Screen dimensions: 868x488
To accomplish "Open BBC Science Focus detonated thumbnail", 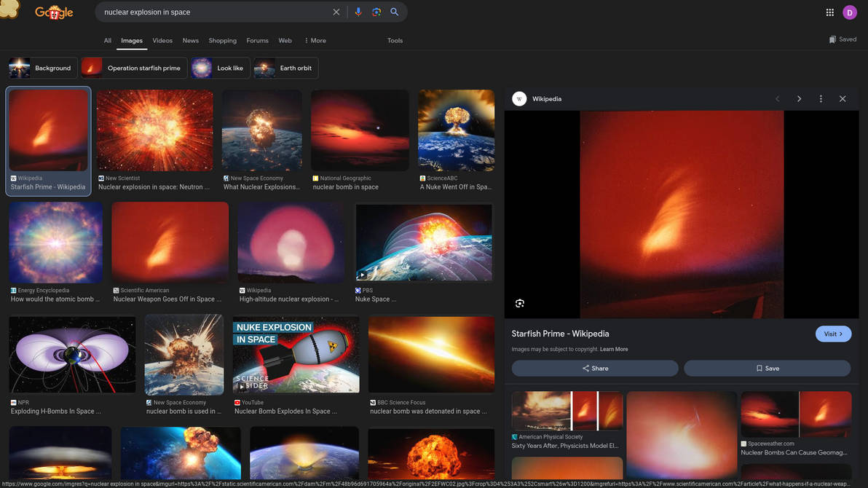I will [x=431, y=355].
